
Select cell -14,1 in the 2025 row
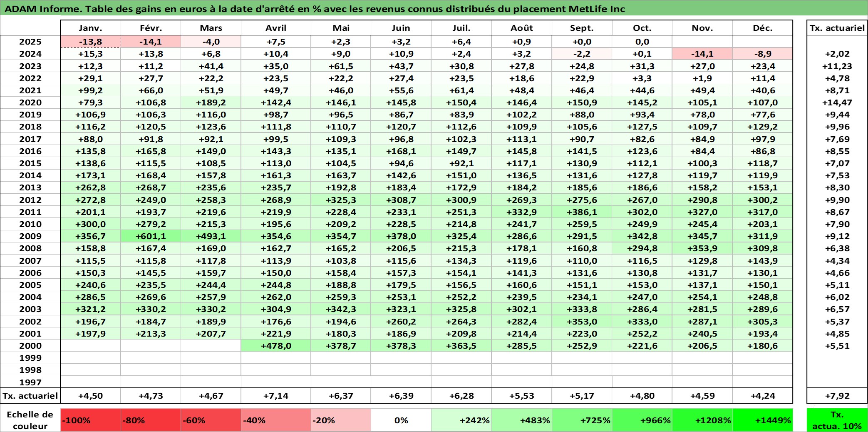pos(151,42)
